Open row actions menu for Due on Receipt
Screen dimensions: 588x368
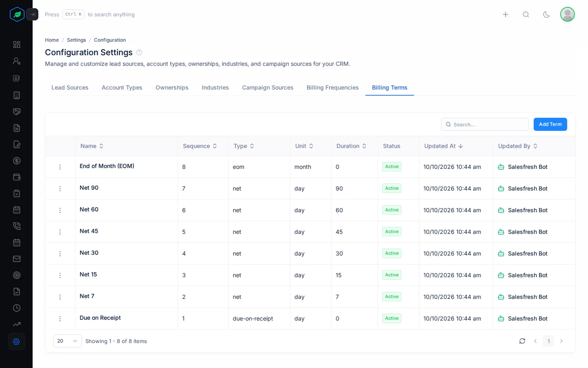click(x=60, y=319)
